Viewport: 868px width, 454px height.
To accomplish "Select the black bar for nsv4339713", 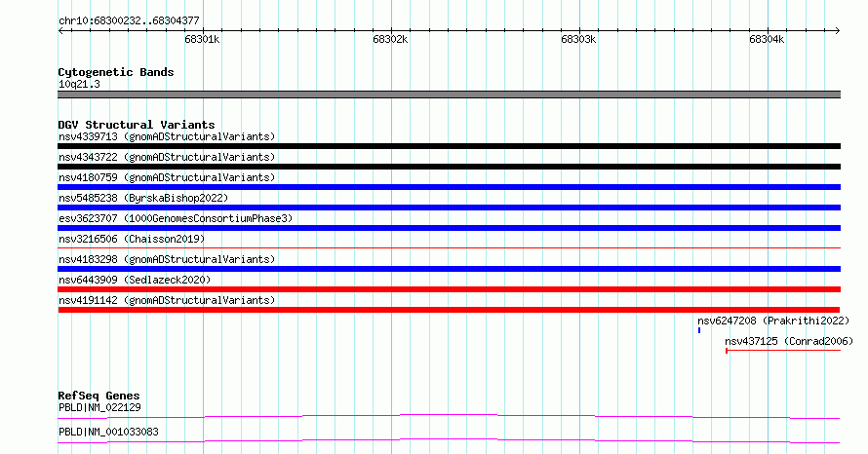I will pos(449,146).
